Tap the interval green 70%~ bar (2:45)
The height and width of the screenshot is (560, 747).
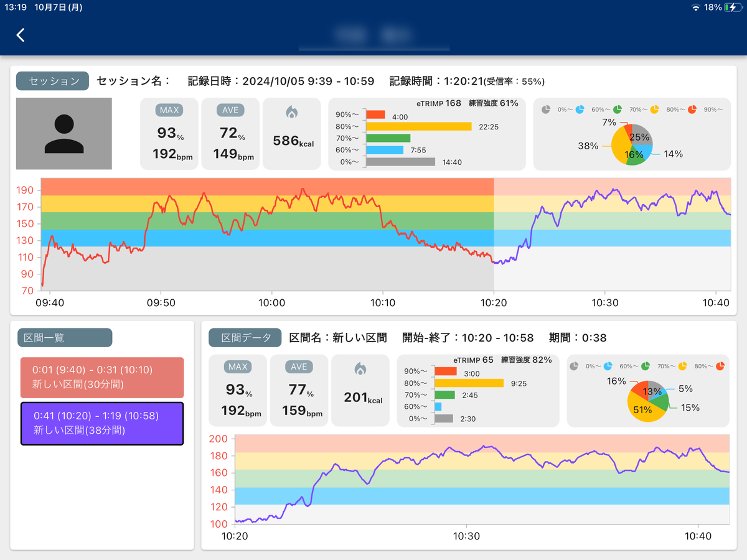(x=444, y=395)
